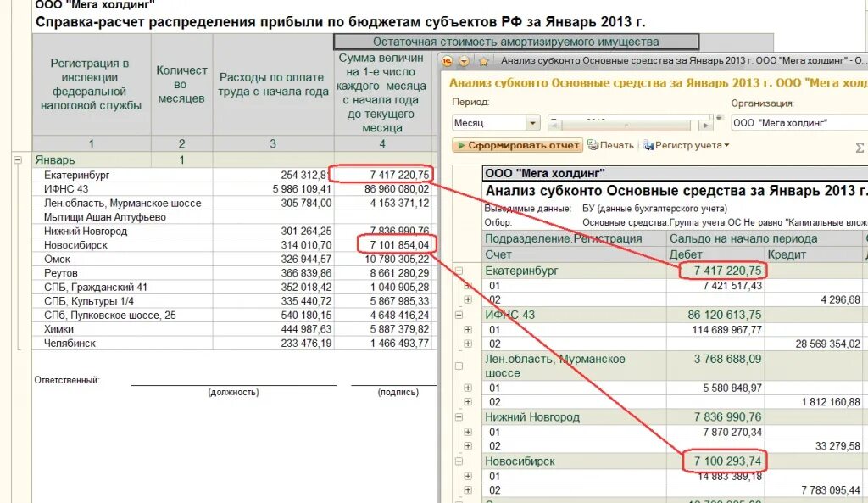The width and height of the screenshot is (868, 503).
Task: Click payroll cell 540 180,15
Action: (x=306, y=316)
